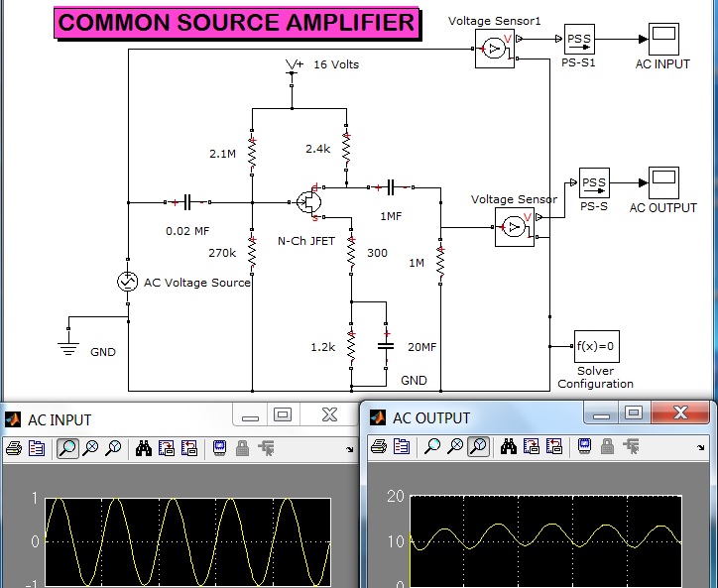Select Zoom X-axis tool in AC INPUT scope
The width and height of the screenshot is (718, 588).
point(90,448)
